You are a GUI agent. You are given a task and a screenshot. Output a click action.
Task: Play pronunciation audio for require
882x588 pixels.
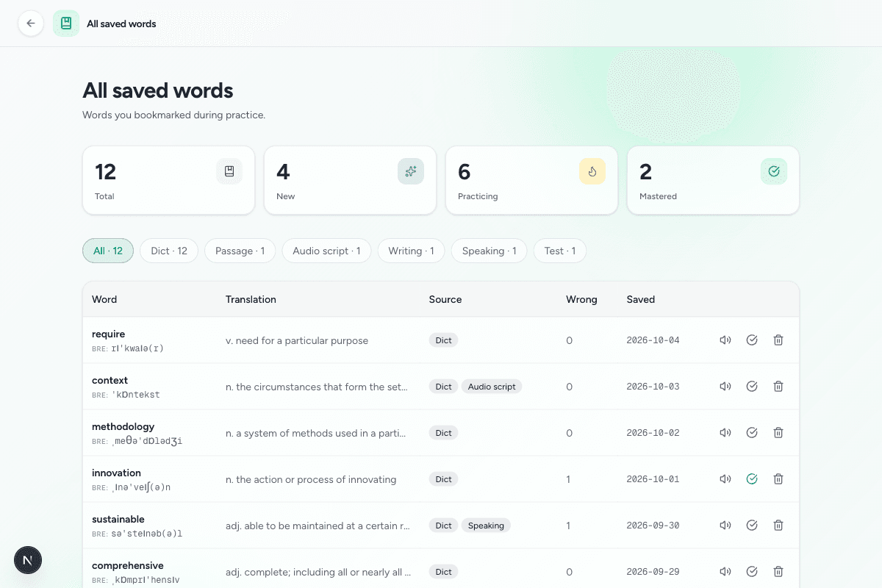[x=725, y=340]
